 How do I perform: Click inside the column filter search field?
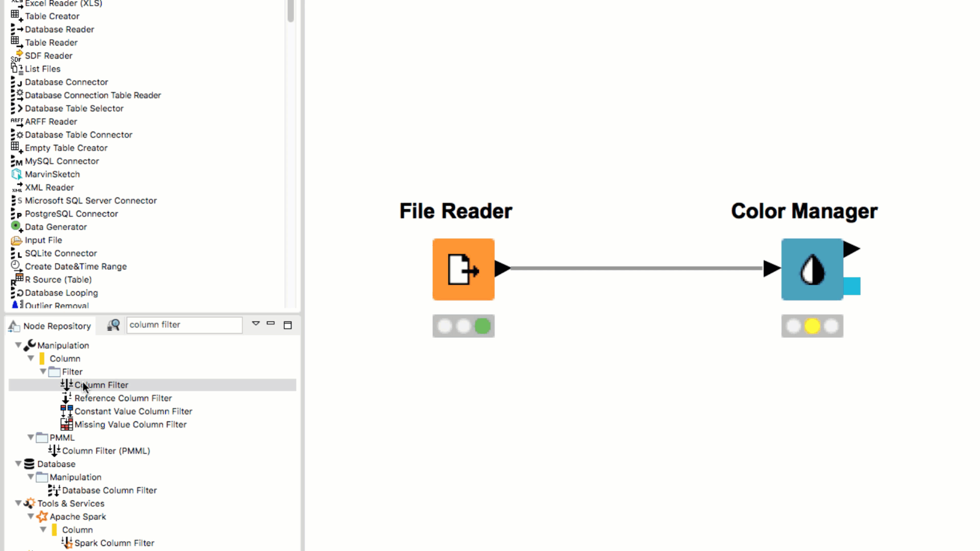tap(185, 324)
